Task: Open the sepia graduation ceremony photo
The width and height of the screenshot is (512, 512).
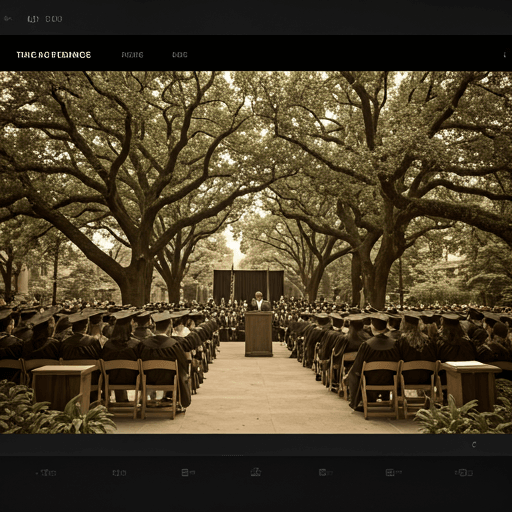Action: coord(256,252)
